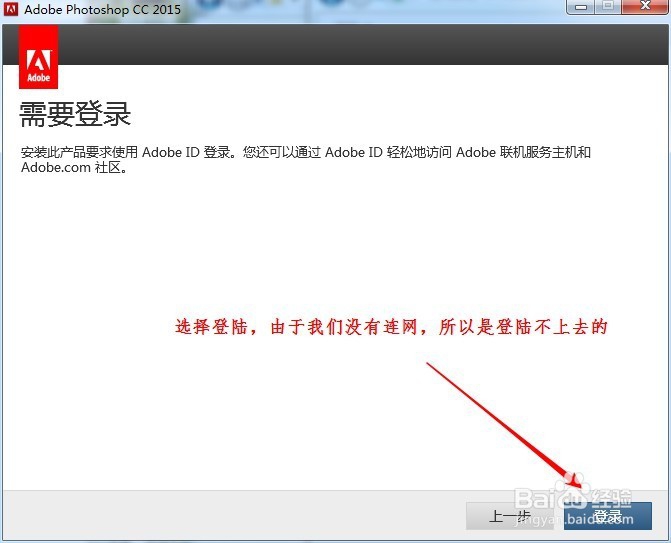
Task: Click the Adobe title bar icon
Action: click(x=11, y=9)
